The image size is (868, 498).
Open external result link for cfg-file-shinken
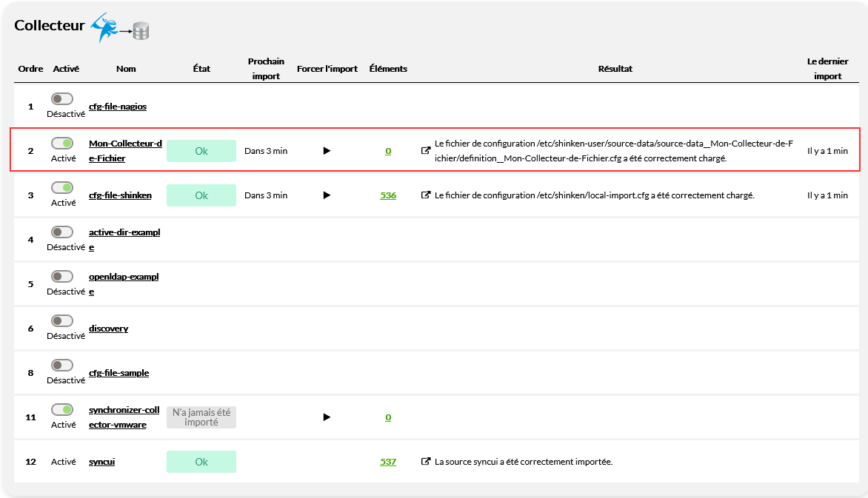426,195
